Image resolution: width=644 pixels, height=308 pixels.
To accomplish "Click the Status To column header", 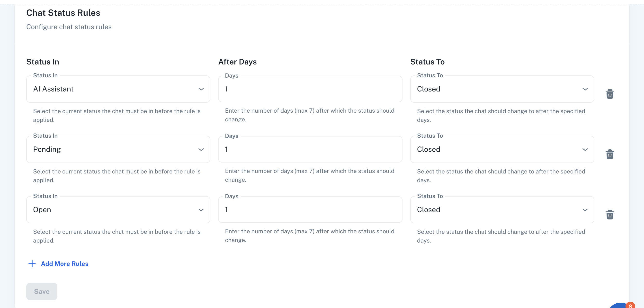I will [x=428, y=62].
